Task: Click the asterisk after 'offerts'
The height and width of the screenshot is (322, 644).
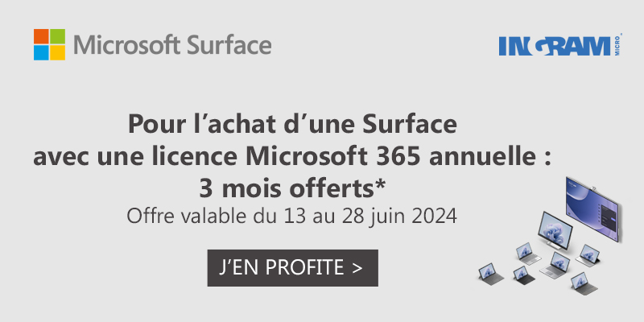Action: (380, 185)
